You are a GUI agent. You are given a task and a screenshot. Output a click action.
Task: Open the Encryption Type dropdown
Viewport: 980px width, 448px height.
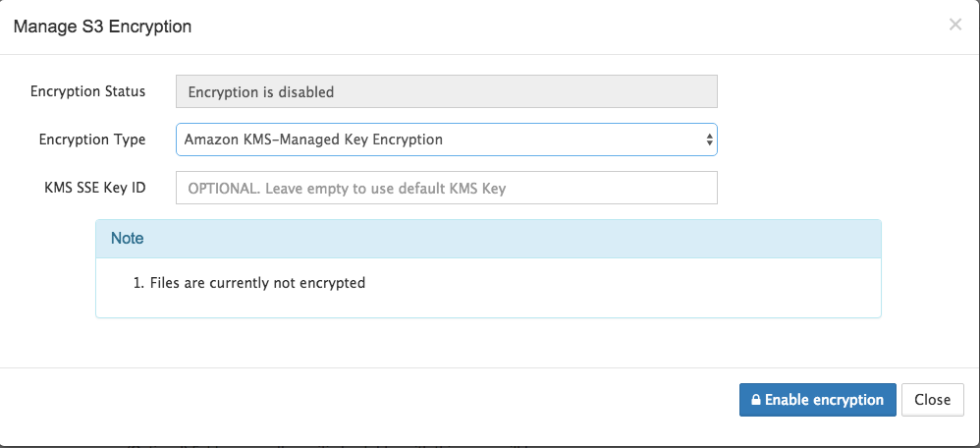tap(446, 140)
